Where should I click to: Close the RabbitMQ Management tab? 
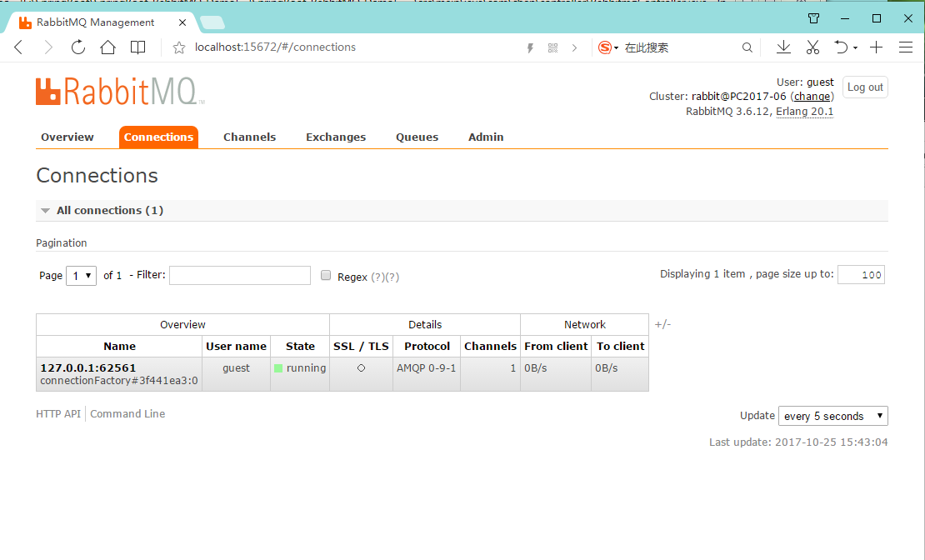[x=182, y=22]
